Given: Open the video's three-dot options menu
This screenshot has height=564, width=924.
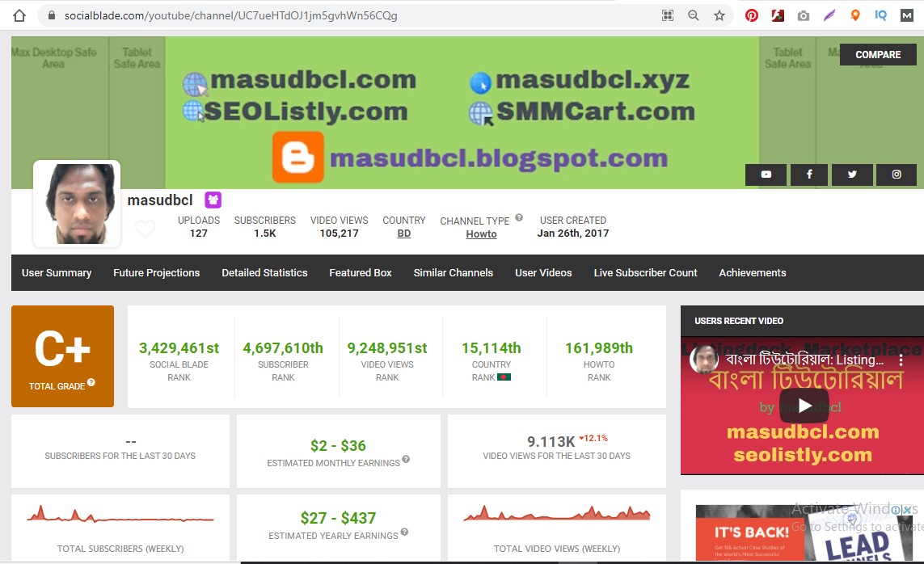Looking at the screenshot, I should tap(901, 360).
